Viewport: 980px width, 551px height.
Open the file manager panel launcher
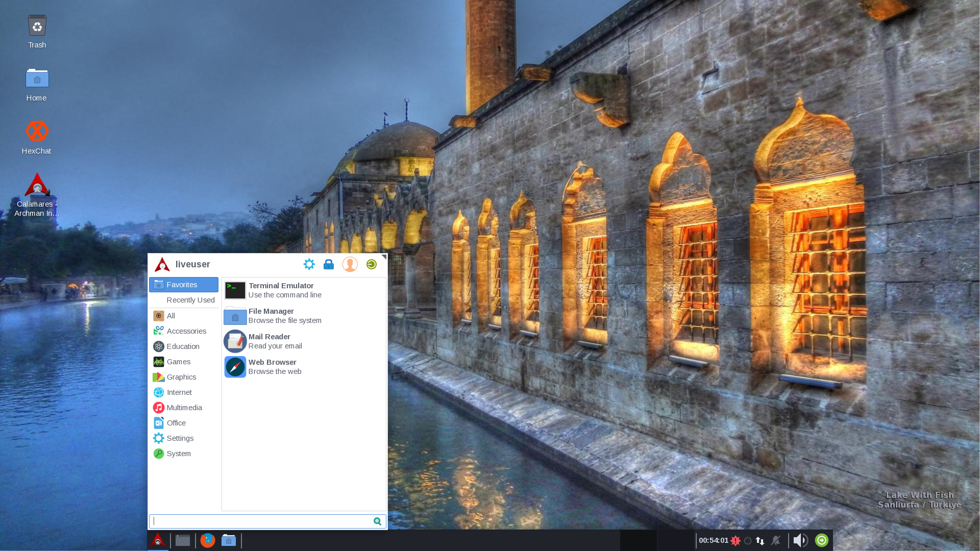pyautogui.click(x=229, y=540)
